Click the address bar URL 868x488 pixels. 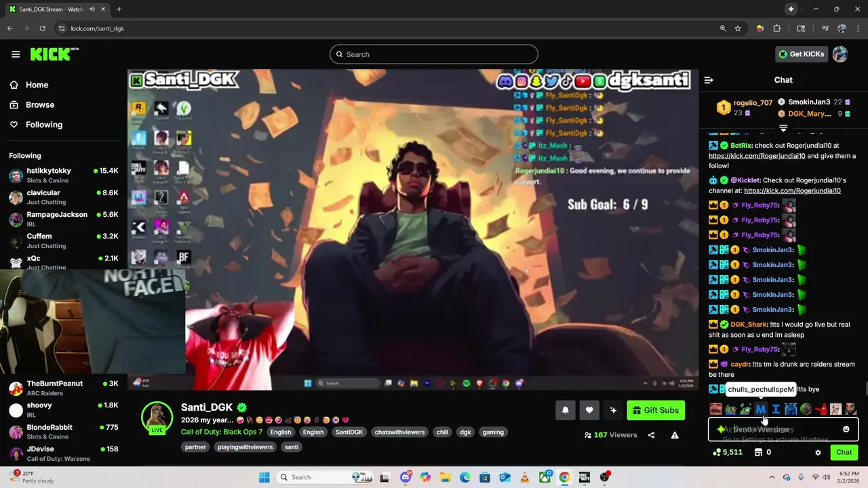(98, 28)
